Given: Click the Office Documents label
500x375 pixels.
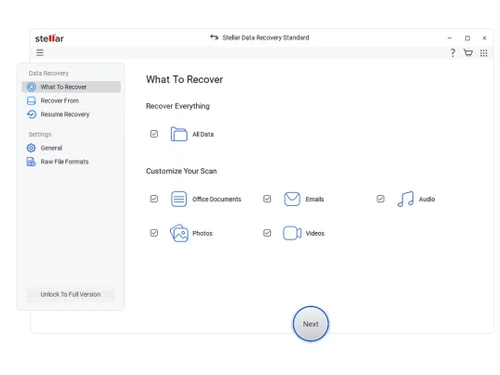Looking at the screenshot, I should pos(217,199).
